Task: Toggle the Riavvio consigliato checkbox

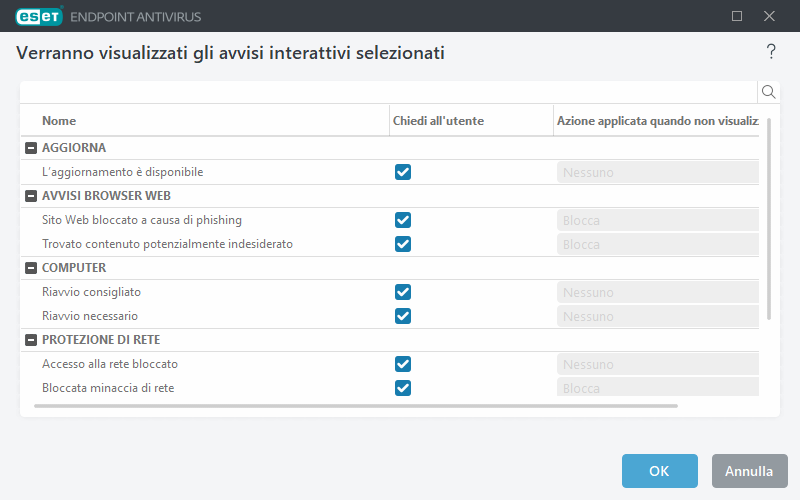Action: (403, 292)
